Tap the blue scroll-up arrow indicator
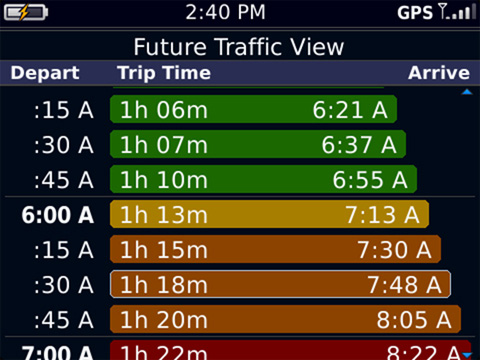 467,92
